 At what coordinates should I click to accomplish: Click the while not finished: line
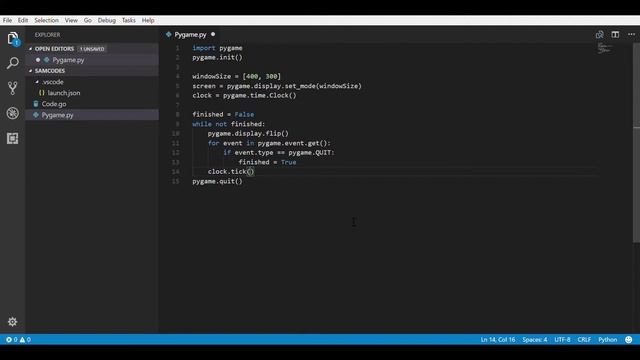point(229,124)
